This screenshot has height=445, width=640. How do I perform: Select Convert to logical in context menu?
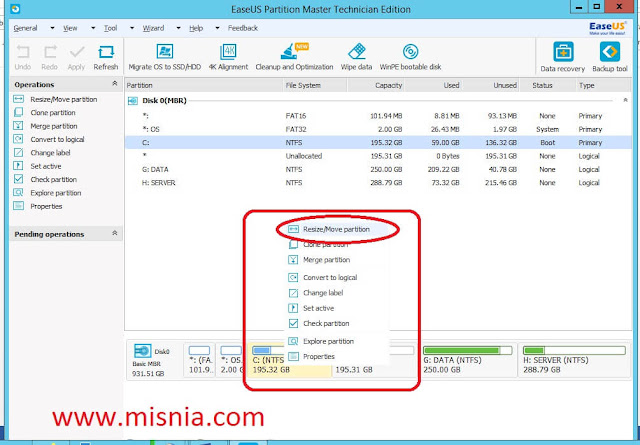click(x=322, y=278)
